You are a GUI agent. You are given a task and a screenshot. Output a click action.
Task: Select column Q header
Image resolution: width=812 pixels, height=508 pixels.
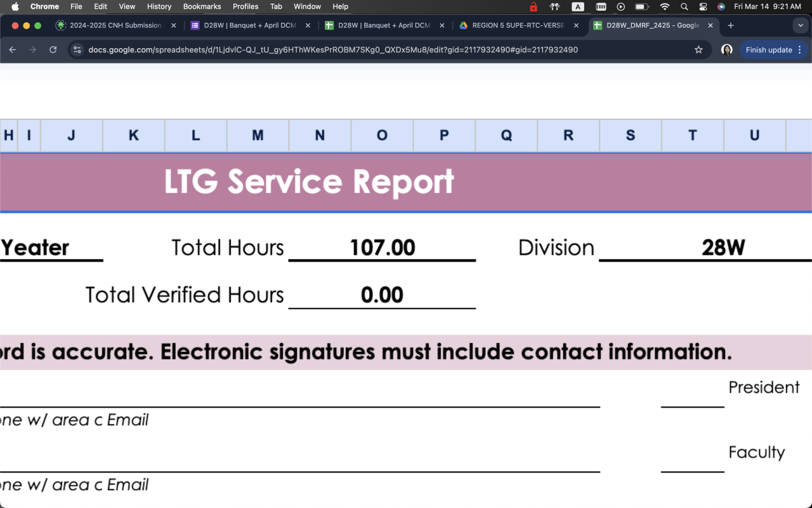coord(506,135)
